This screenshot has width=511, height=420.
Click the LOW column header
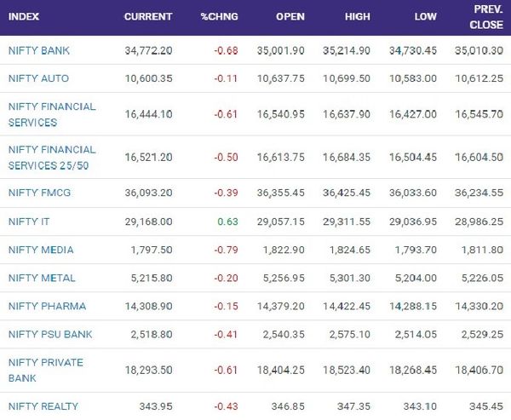point(425,17)
